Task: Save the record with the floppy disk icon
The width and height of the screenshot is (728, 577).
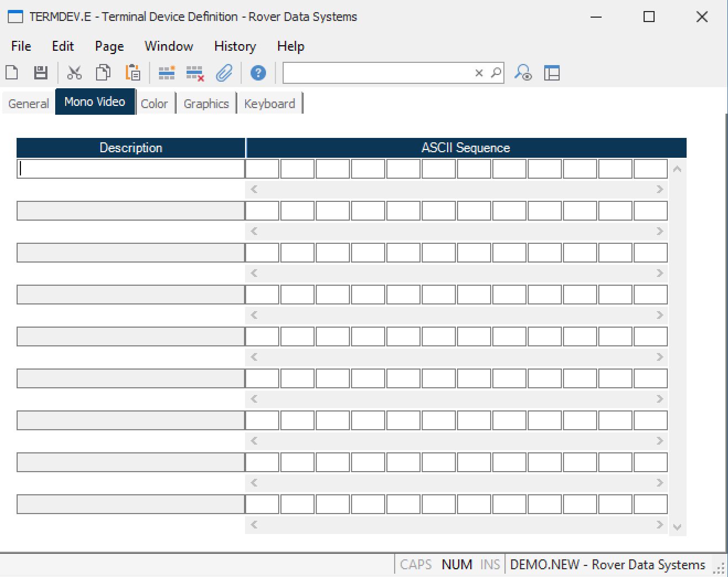Action: coord(41,73)
